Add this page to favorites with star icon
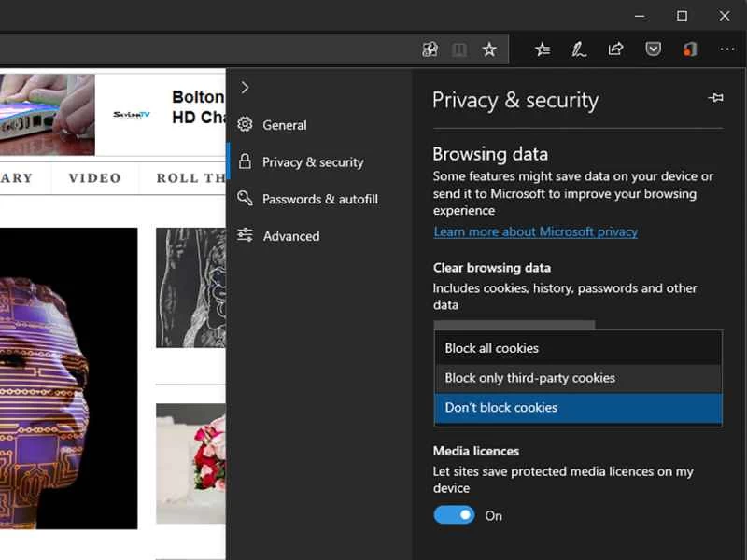This screenshot has width=747, height=560. tap(489, 49)
